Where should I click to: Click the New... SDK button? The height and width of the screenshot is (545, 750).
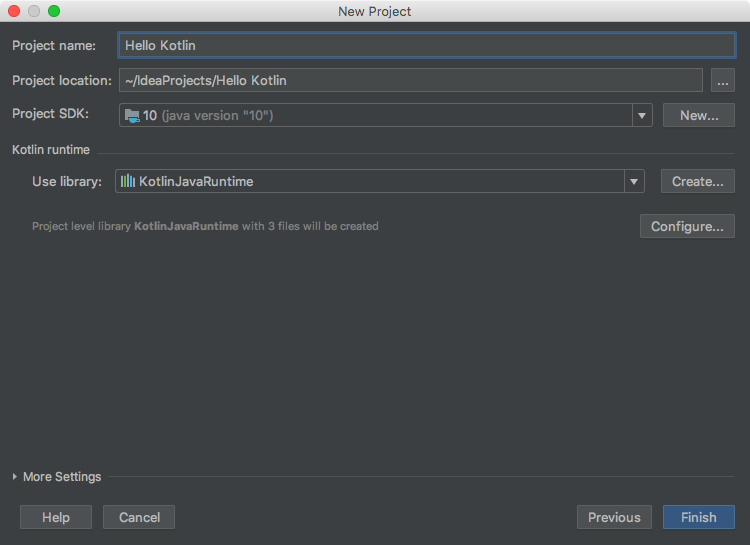coord(699,115)
